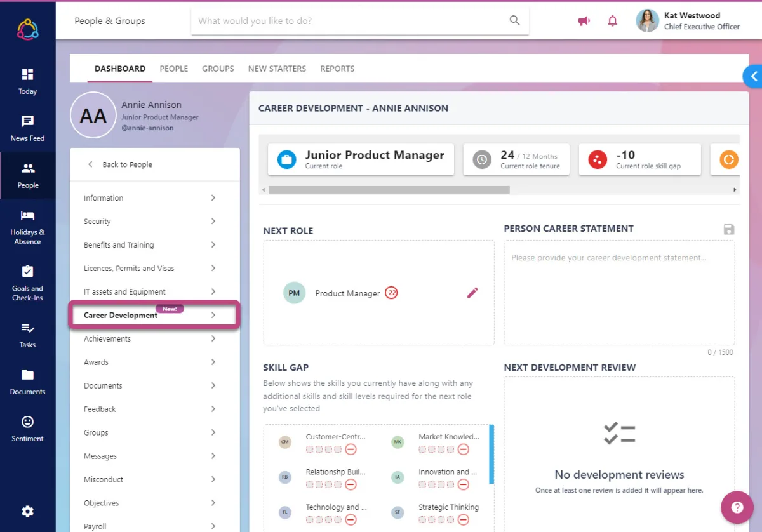Open the Today dashboard icon

coord(27,74)
